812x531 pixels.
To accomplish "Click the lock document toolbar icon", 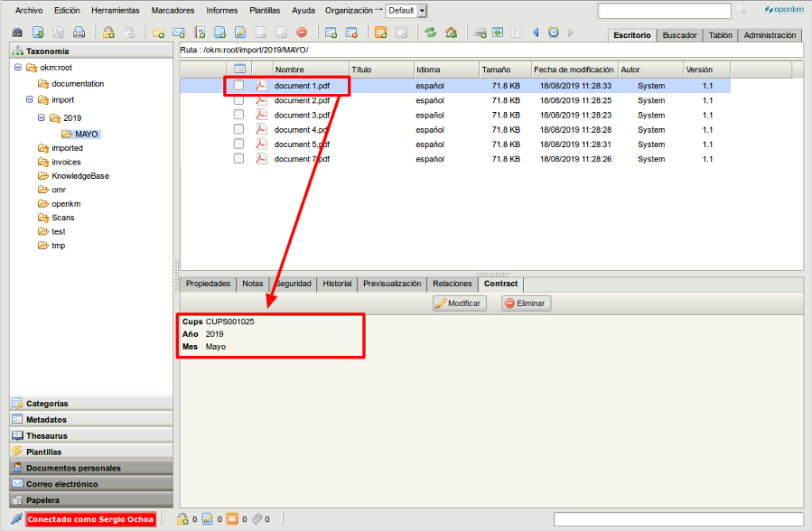I will click(x=108, y=33).
